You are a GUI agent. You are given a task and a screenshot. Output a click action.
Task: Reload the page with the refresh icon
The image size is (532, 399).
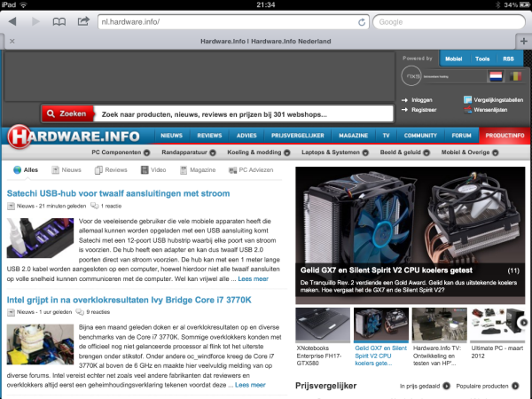click(362, 22)
